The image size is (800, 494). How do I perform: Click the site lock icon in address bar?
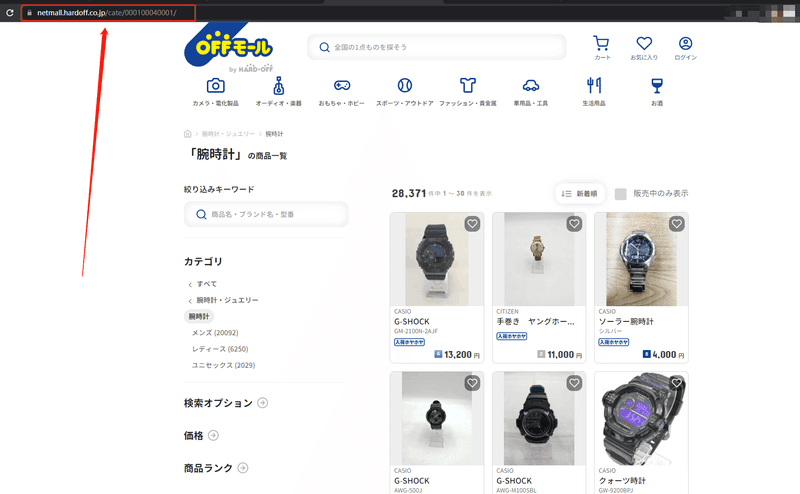click(30, 13)
